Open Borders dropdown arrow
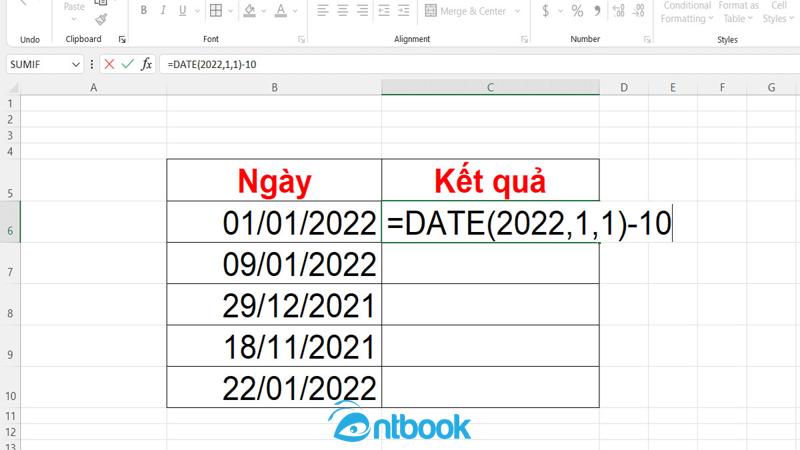 click(x=230, y=11)
